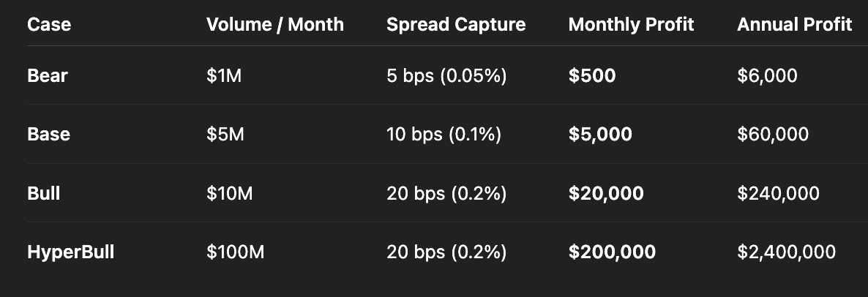Click the Monthly Profit column header

click(631, 24)
